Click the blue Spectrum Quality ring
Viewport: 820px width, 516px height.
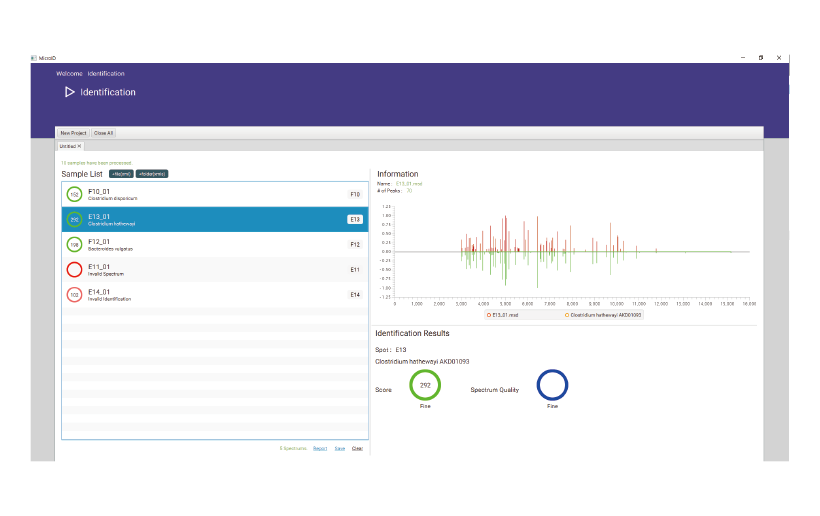pos(552,385)
